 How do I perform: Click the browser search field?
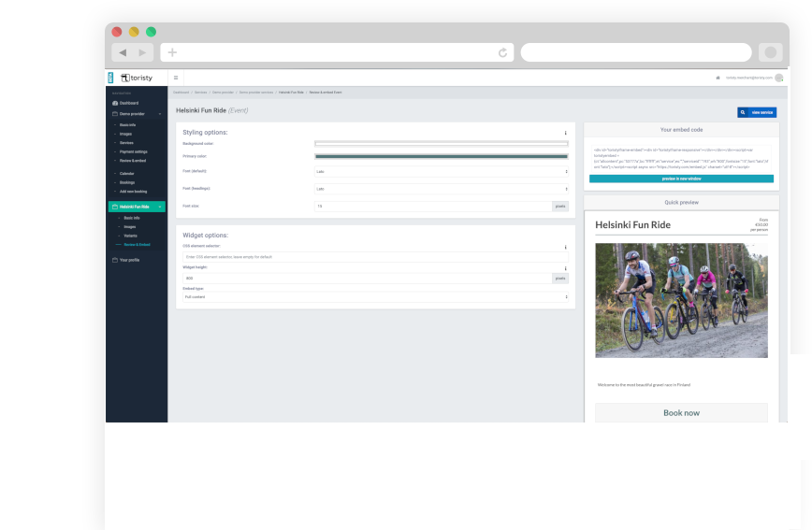pyautogui.click(x=636, y=52)
